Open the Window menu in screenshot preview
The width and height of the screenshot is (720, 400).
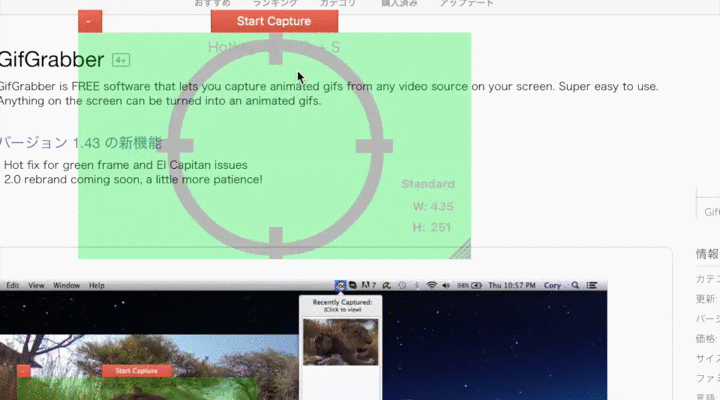[67, 285]
